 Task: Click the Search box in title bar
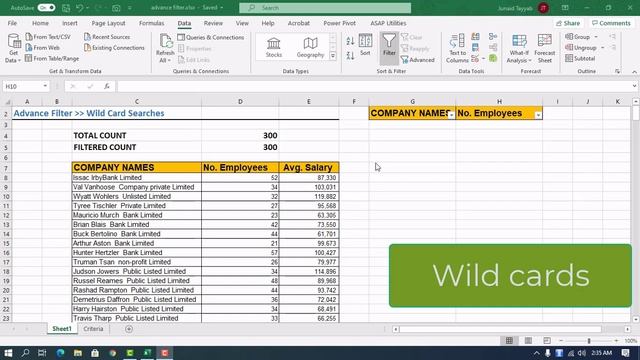pyautogui.click(x=325, y=8)
